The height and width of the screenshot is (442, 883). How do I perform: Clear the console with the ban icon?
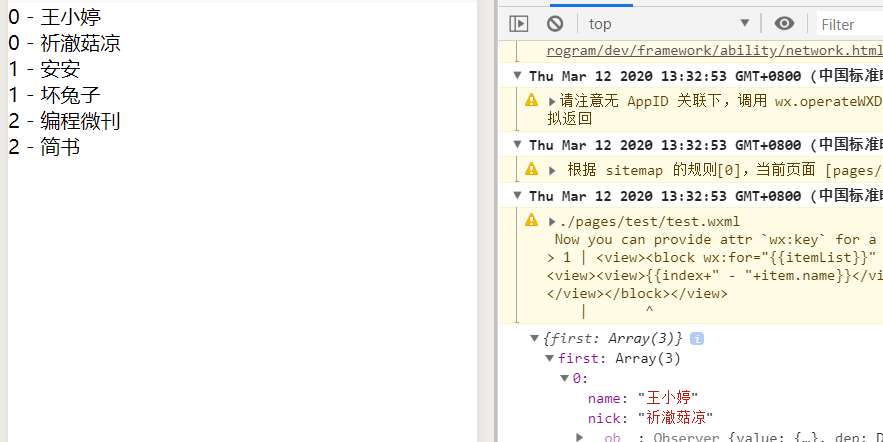[555, 24]
